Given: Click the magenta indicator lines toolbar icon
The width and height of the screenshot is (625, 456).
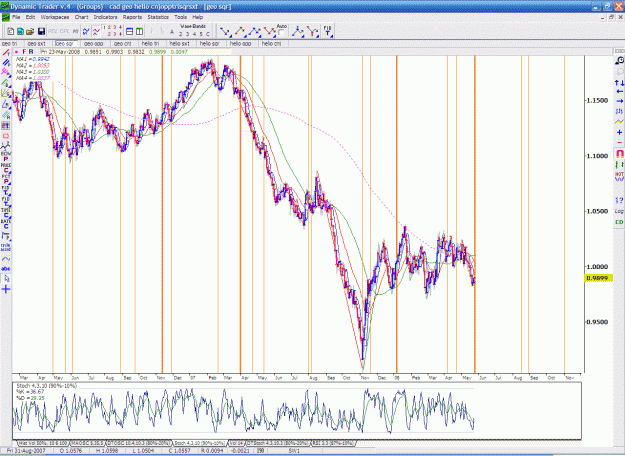Looking at the screenshot, I should pos(96,31).
